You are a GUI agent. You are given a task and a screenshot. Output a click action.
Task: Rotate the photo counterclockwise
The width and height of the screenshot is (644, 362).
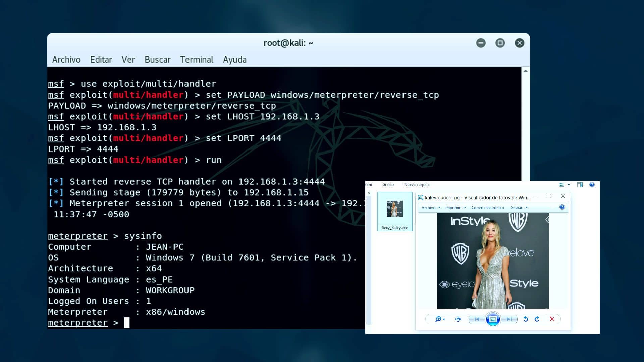click(x=526, y=319)
